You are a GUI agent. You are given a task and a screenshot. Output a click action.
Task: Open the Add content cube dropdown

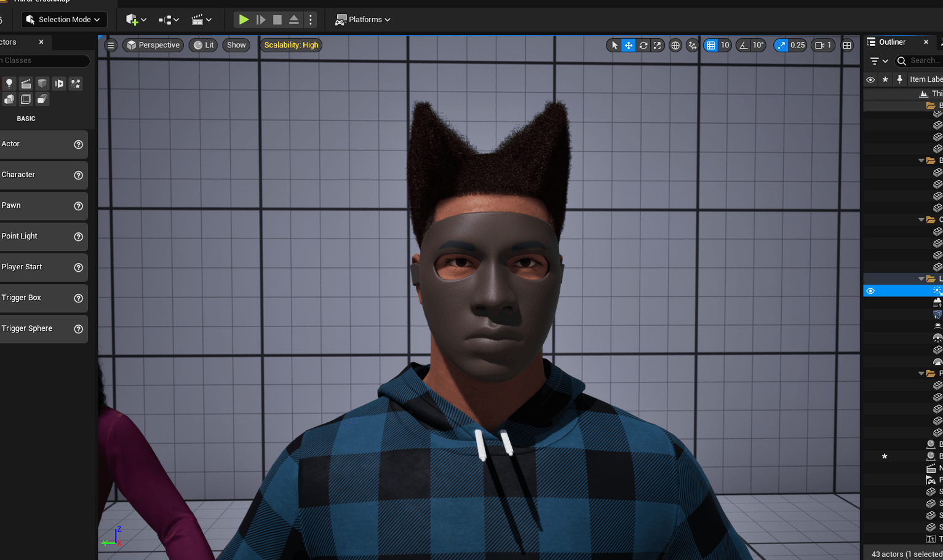[136, 20]
